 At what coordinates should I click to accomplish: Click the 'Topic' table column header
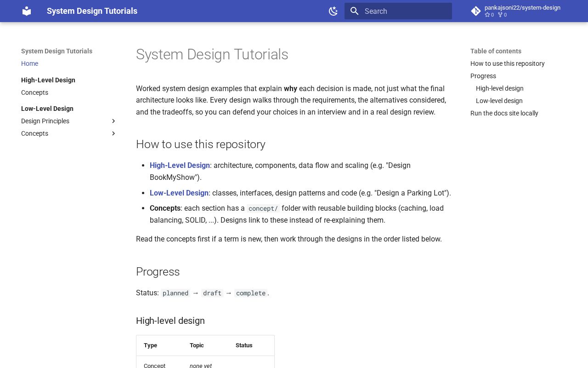click(197, 345)
